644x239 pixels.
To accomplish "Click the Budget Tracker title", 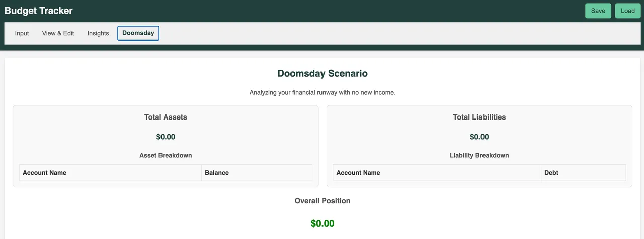I will (39, 11).
